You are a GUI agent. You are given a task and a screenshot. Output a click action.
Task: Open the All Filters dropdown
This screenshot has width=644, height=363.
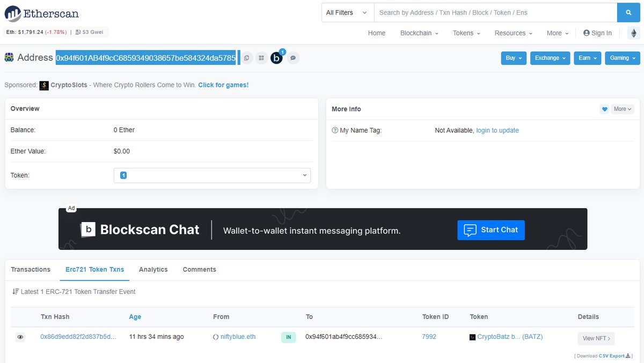point(348,12)
